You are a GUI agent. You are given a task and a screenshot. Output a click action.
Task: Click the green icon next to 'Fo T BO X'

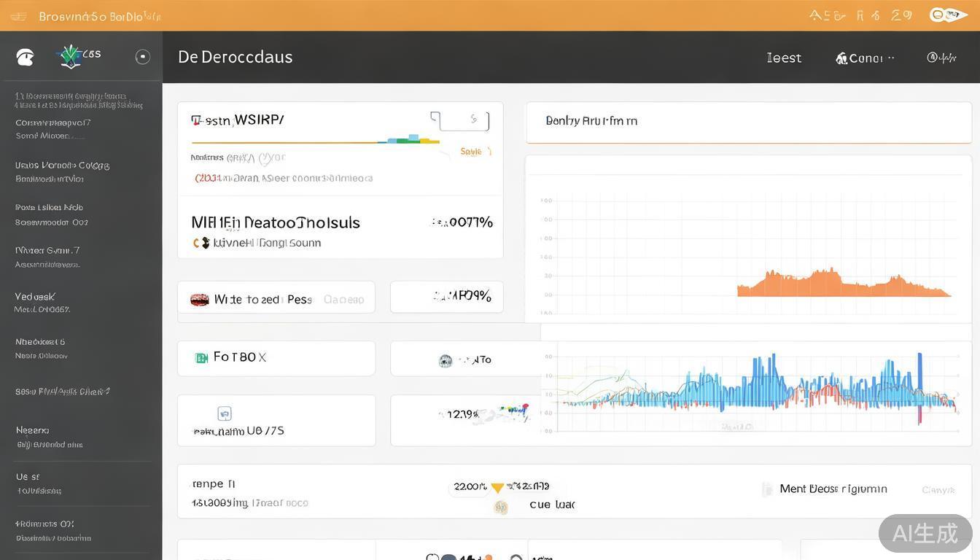tap(201, 358)
